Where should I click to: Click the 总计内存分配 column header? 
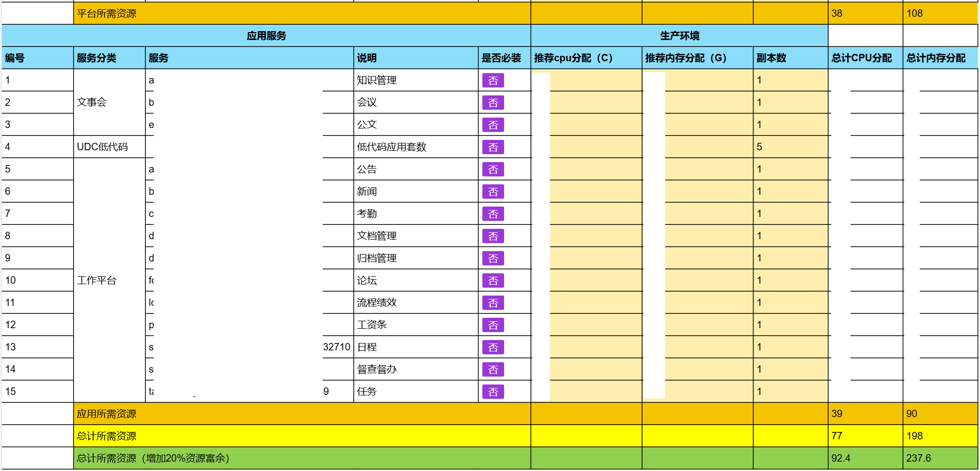coord(940,58)
